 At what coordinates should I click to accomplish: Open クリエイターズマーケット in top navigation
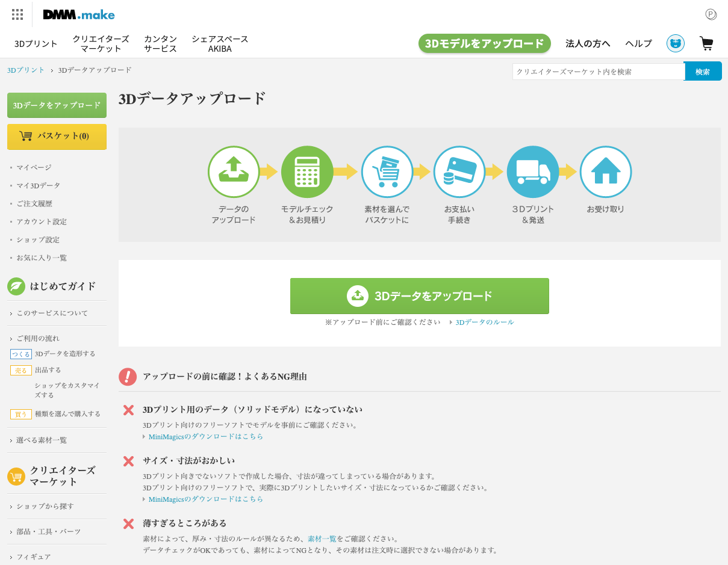pyautogui.click(x=101, y=43)
